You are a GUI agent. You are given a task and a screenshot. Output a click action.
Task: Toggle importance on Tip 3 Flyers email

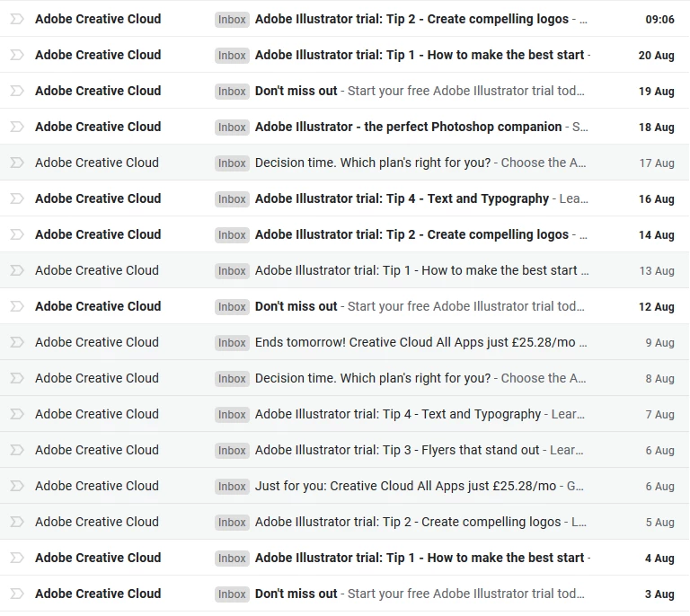pos(17,450)
